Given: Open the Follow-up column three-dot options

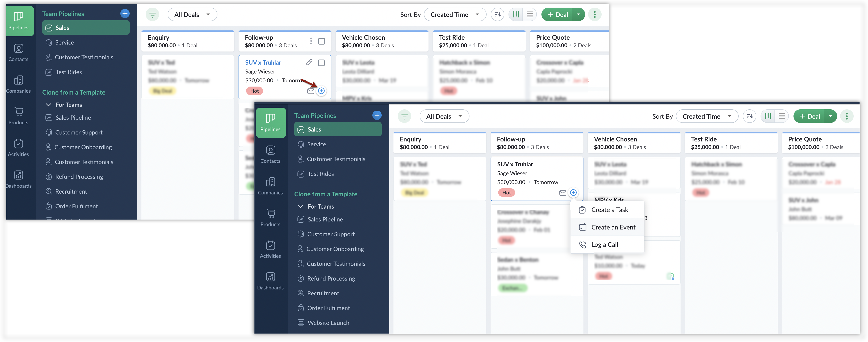Looking at the screenshot, I should pos(311,41).
